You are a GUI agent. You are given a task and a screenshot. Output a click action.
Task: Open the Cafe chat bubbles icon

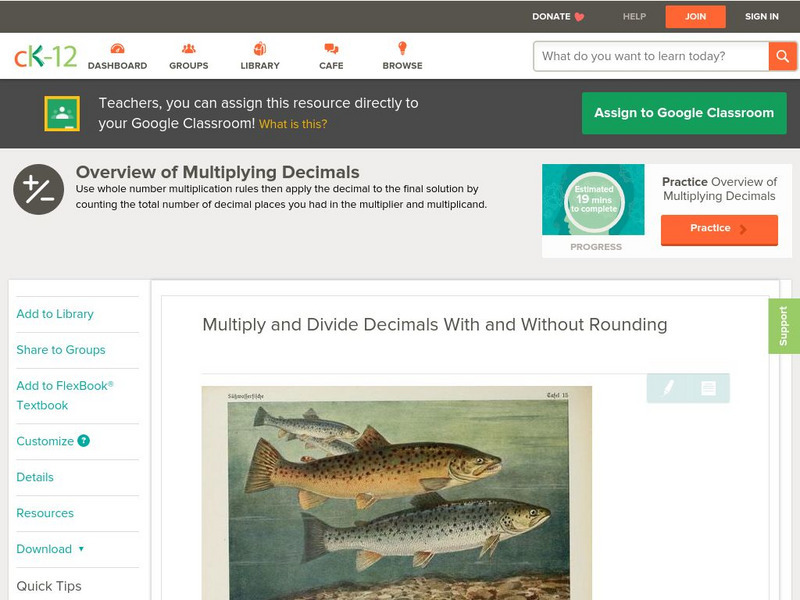[331, 49]
